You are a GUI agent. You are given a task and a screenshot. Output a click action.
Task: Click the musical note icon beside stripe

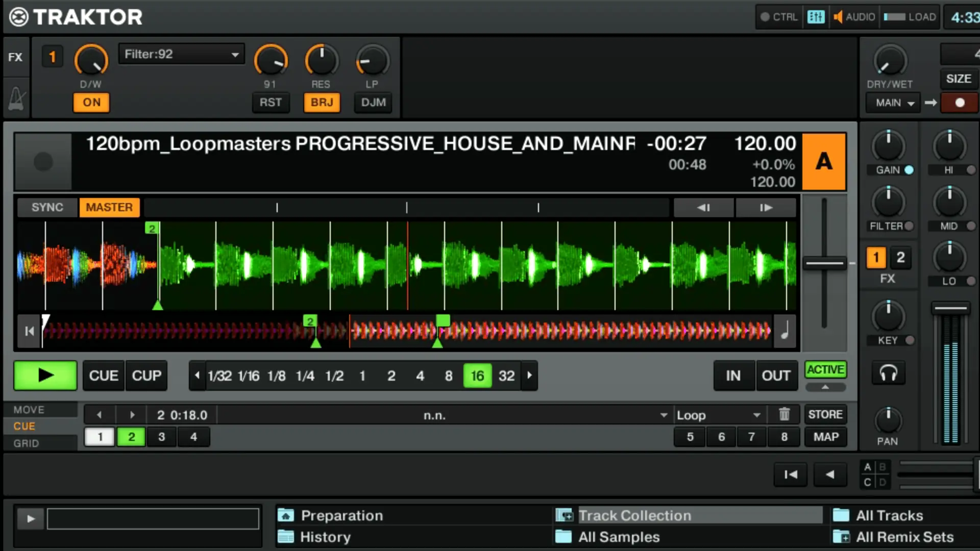(x=785, y=331)
